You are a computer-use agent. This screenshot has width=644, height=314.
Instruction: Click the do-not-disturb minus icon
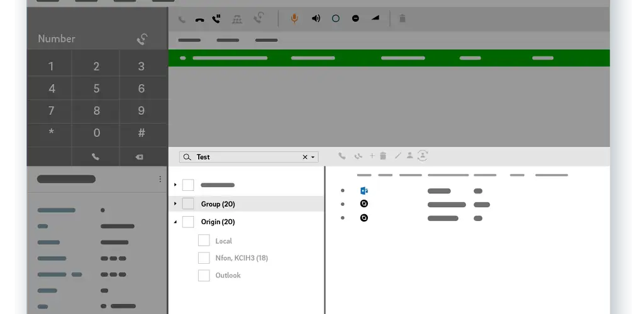[x=355, y=19]
